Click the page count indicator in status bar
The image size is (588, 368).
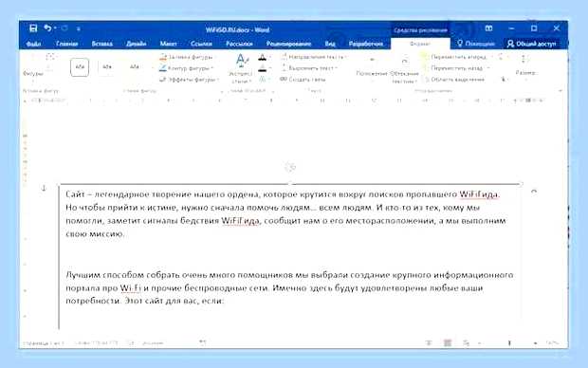pos(44,343)
